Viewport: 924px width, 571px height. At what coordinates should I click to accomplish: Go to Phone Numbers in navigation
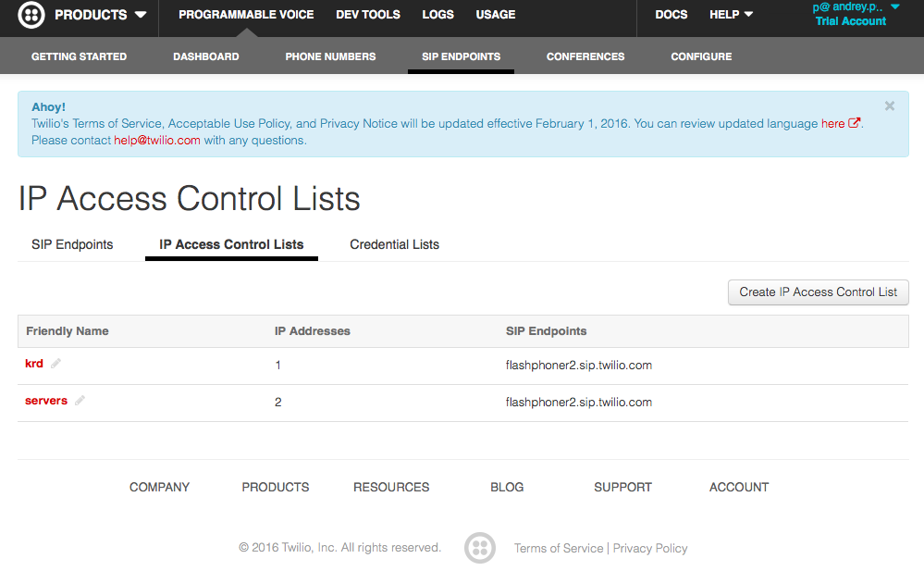point(330,56)
